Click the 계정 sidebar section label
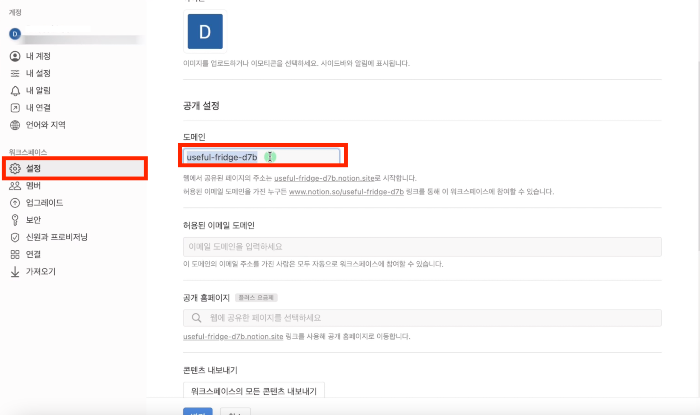The width and height of the screenshot is (700, 415). (15, 12)
